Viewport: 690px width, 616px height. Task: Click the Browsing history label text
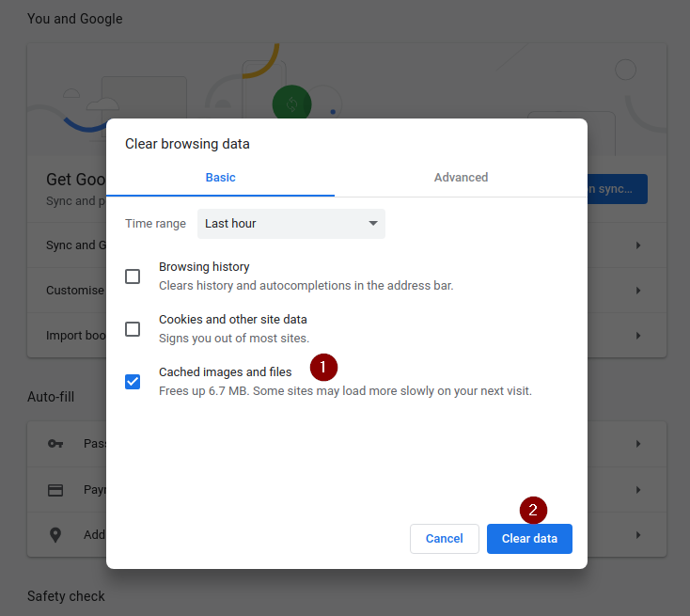[x=204, y=267]
